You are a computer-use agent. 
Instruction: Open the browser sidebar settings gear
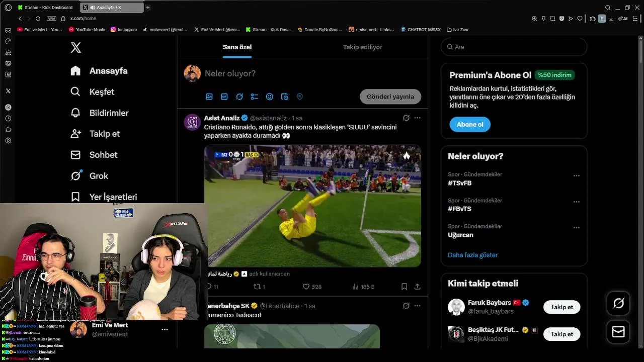pos(8,141)
